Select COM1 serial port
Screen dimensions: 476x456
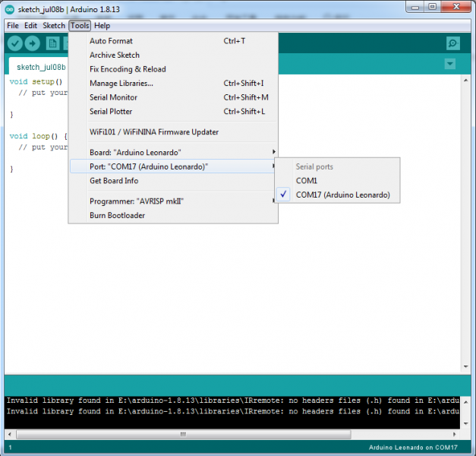click(x=338, y=181)
